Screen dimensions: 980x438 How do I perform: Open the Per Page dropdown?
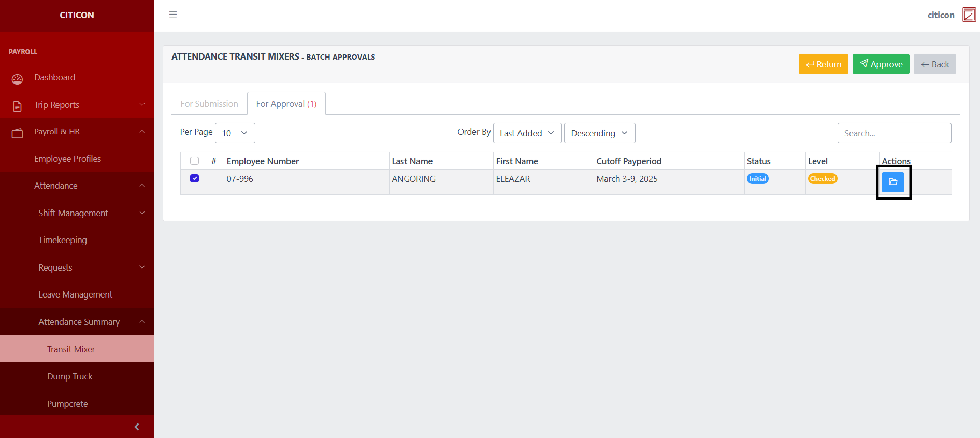point(235,133)
